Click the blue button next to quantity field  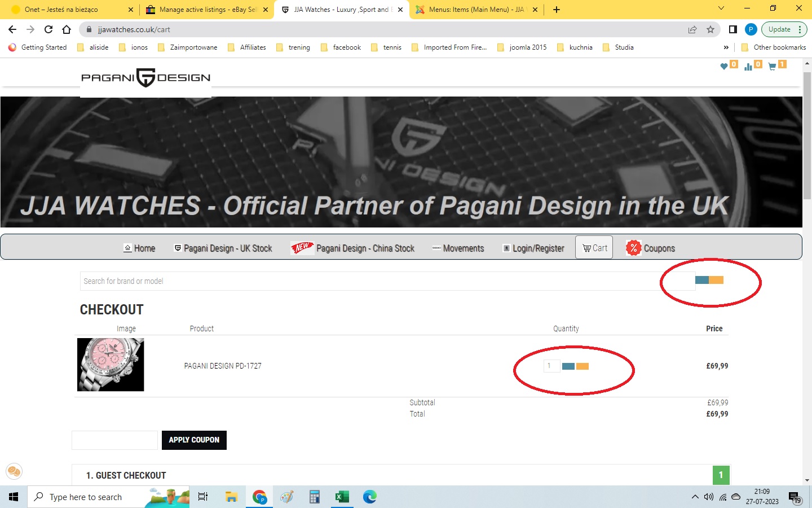[x=568, y=366]
